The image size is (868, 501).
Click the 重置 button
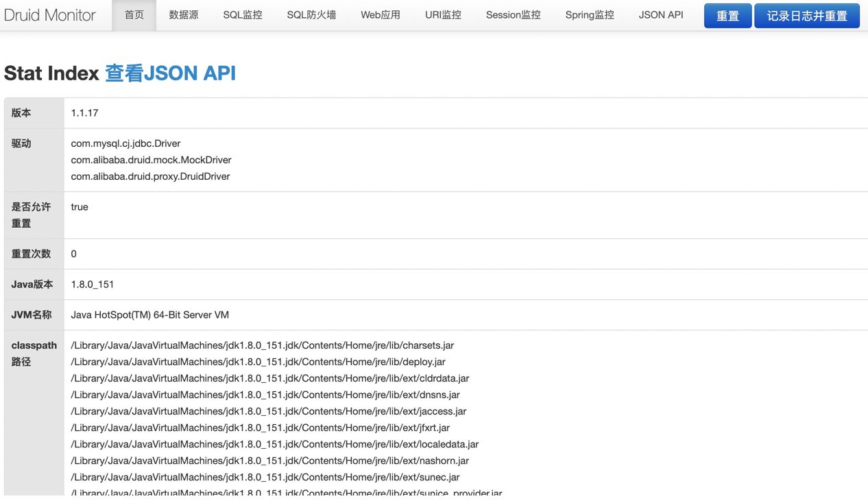point(728,16)
